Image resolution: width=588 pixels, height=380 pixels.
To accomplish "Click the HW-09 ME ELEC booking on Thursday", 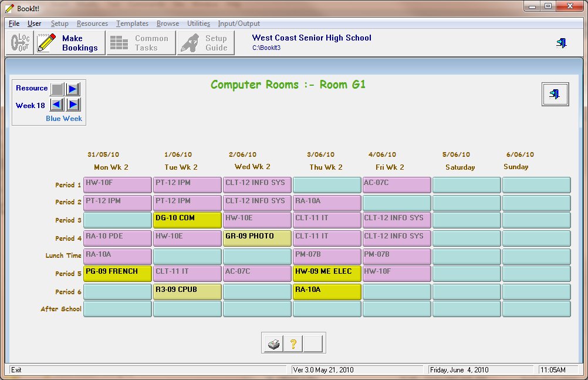I will coord(327,274).
